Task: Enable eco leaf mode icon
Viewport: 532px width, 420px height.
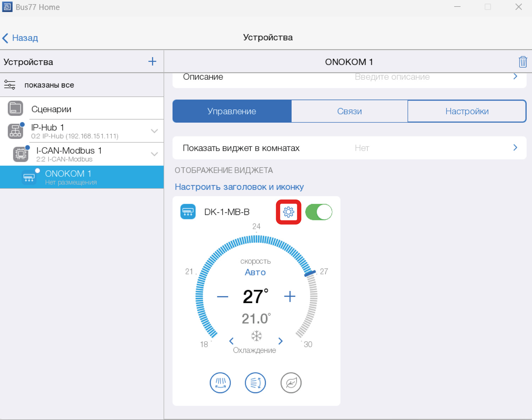Action: pos(291,383)
